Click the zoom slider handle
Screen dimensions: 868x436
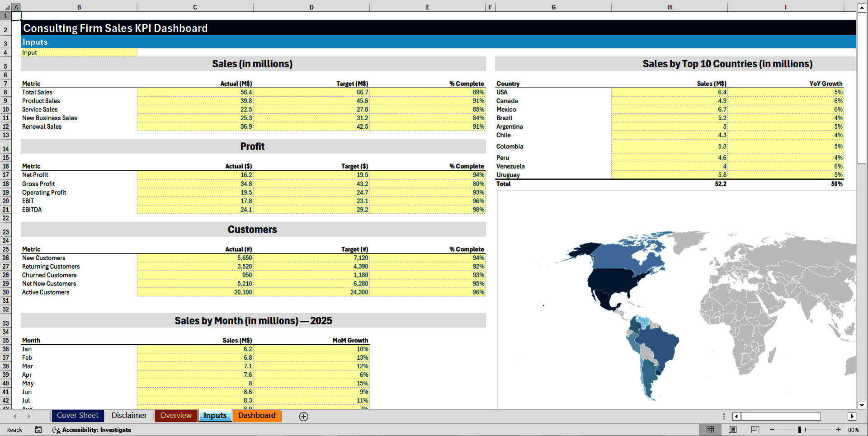pos(800,430)
